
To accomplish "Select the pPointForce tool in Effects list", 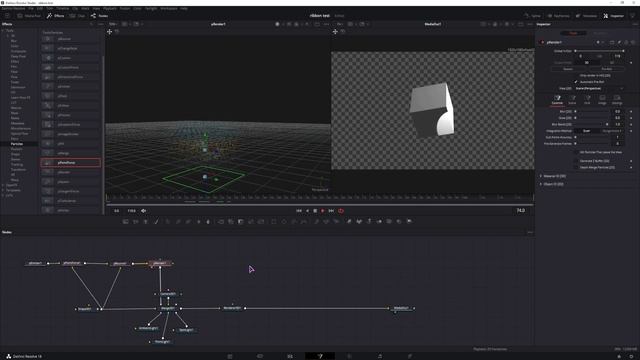I will pos(71,162).
